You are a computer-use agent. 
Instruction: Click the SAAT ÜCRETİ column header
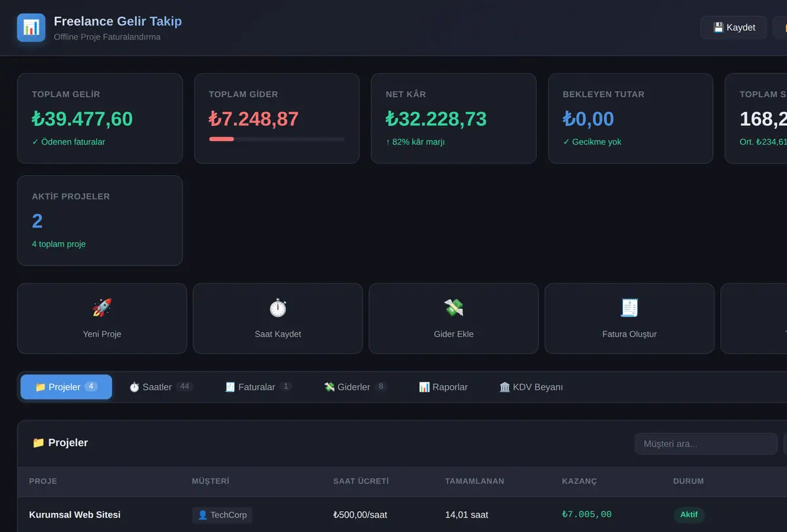[x=361, y=481]
